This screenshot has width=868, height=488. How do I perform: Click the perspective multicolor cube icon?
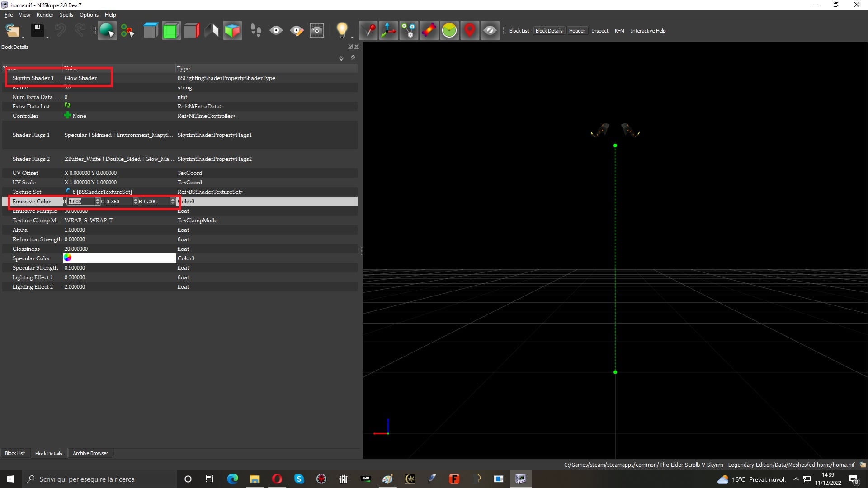tap(232, 31)
